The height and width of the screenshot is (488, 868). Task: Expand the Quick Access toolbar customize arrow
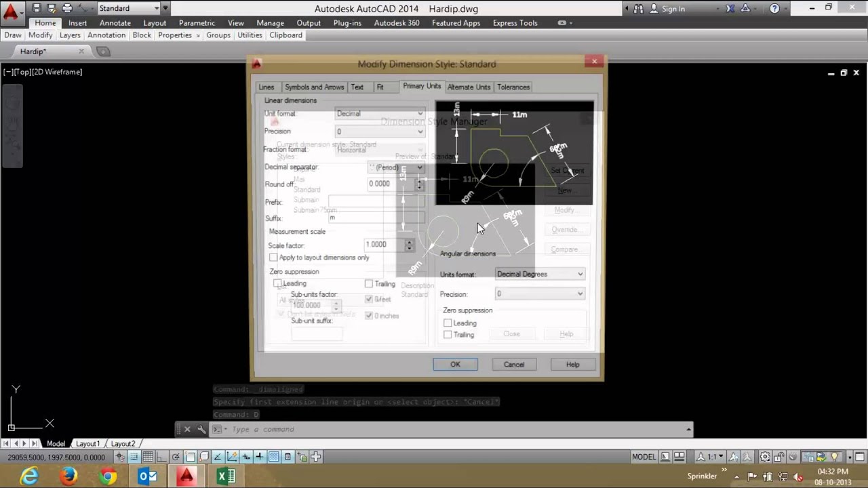click(x=165, y=8)
